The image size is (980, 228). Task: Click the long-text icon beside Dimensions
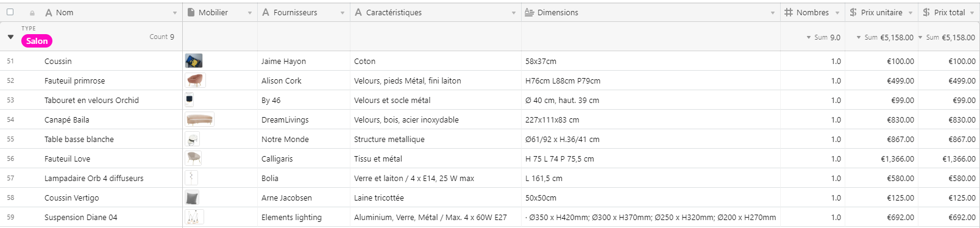pos(529,12)
